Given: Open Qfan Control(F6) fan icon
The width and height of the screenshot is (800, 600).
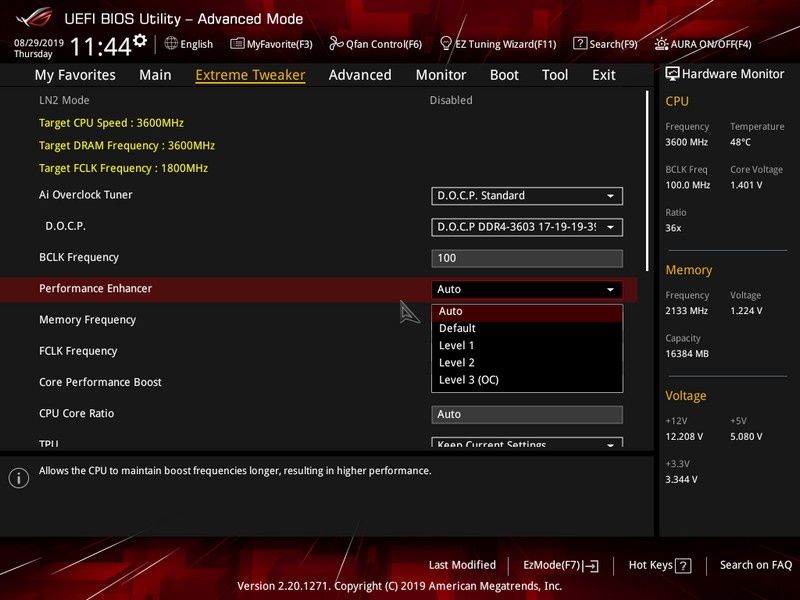Looking at the screenshot, I should coord(336,43).
